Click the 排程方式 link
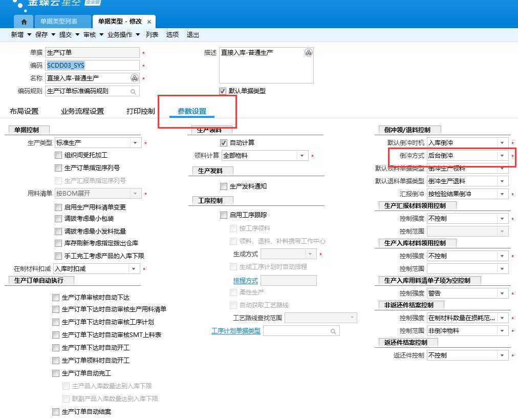 245,281
